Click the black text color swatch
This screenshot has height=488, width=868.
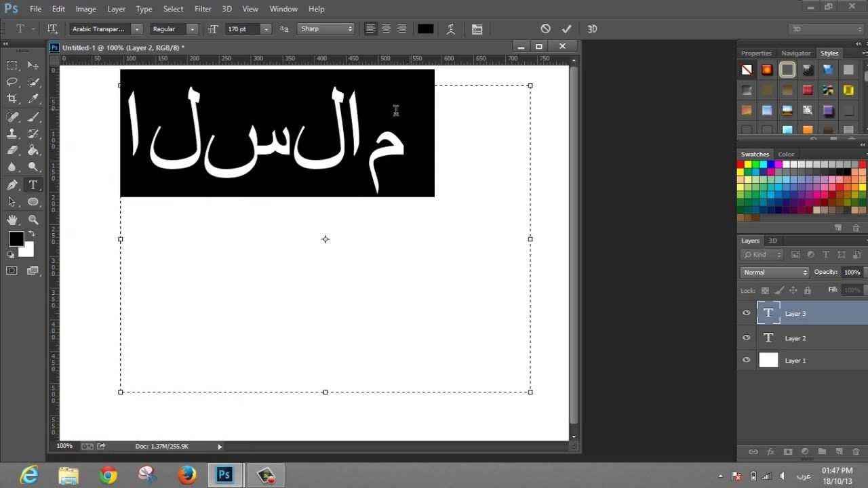tap(425, 29)
